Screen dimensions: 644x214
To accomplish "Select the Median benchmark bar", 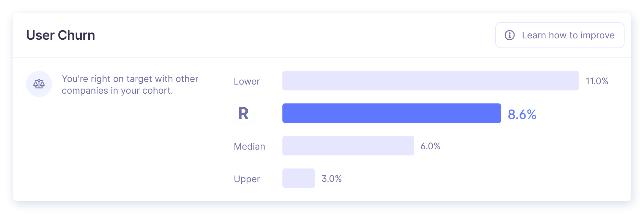I will point(348,146).
